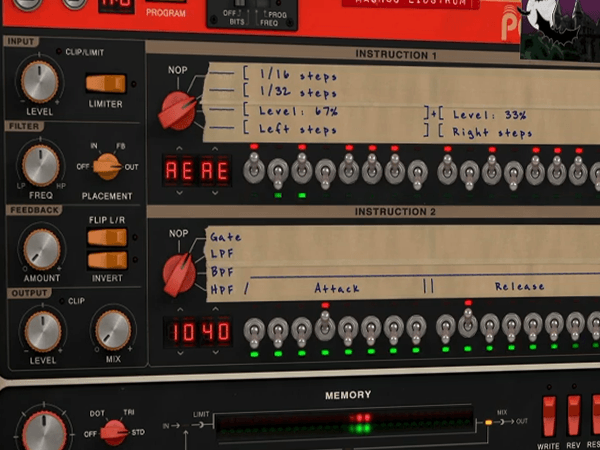Screen dimensions: 600x450
Task: Click the Filter Freq knob
Action: [x=40, y=164]
